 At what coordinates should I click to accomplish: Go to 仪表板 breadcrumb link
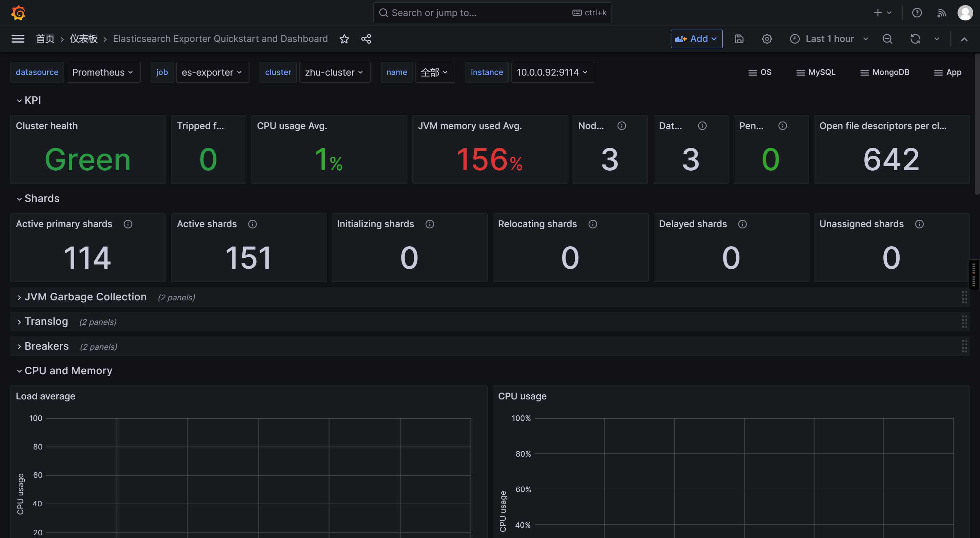(x=84, y=39)
